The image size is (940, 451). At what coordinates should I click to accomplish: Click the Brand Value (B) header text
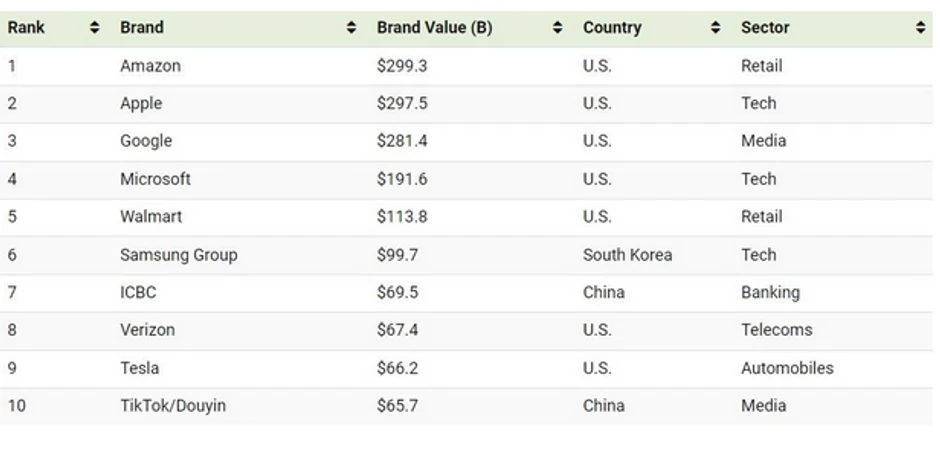pos(434,28)
